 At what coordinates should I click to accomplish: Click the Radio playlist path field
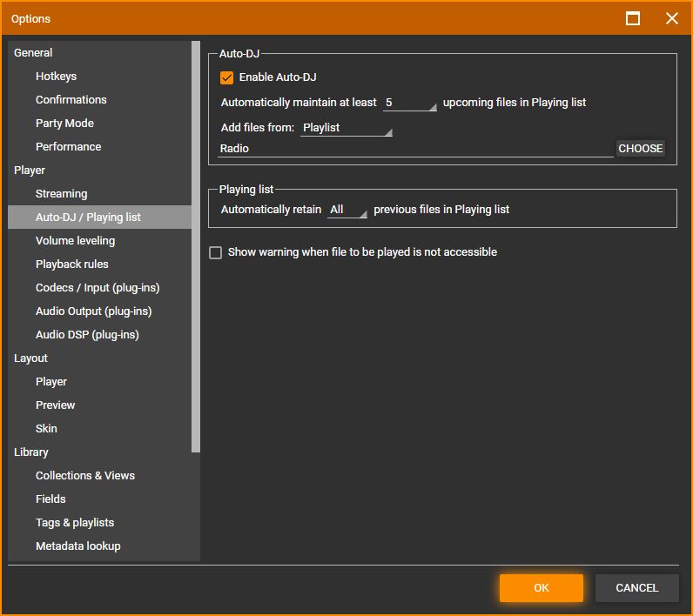coord(415,149)
